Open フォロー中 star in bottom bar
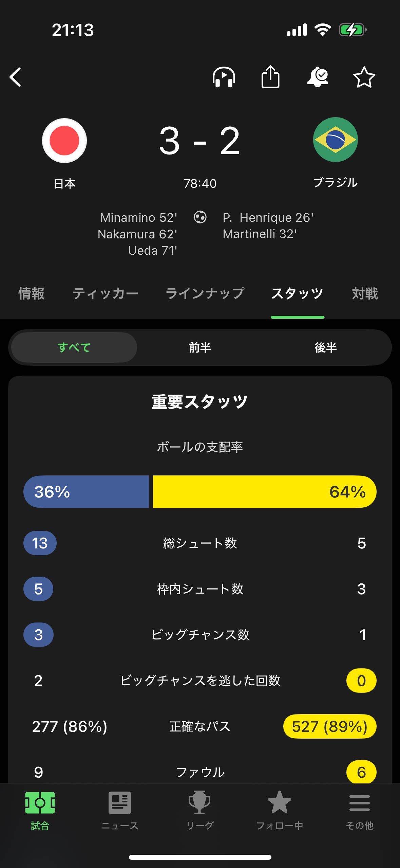Screen dimensions: 400x868 pos(280,810)
